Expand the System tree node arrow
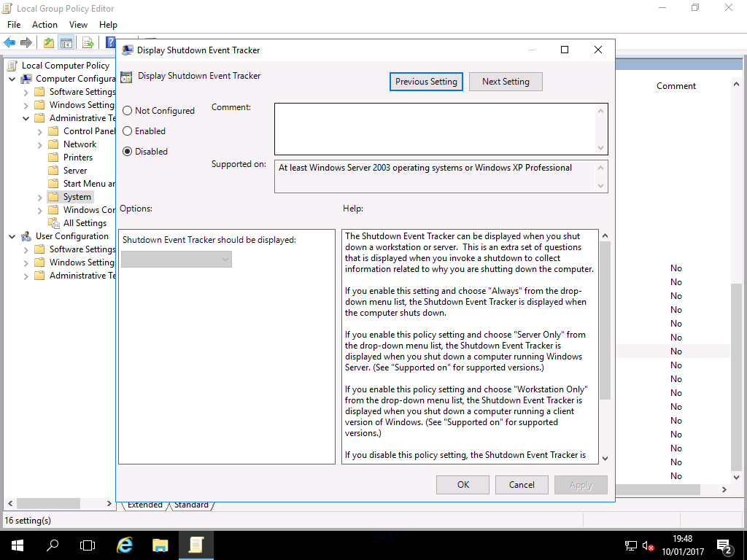 coord(40,197)
